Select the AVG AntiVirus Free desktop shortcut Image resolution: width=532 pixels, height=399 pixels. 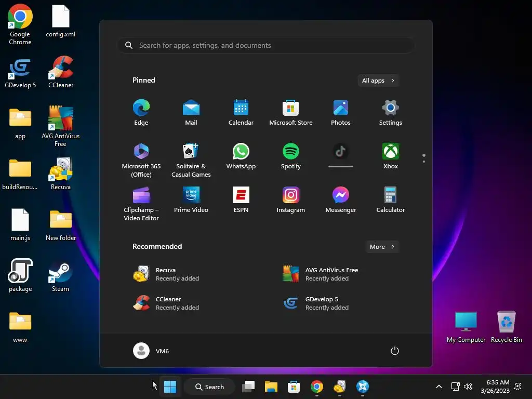(60, 126)
